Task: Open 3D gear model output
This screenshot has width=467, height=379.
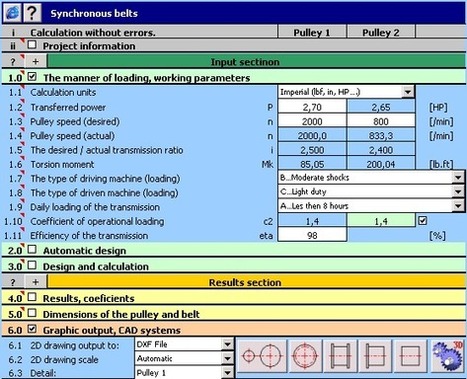Action: [447, 356]
